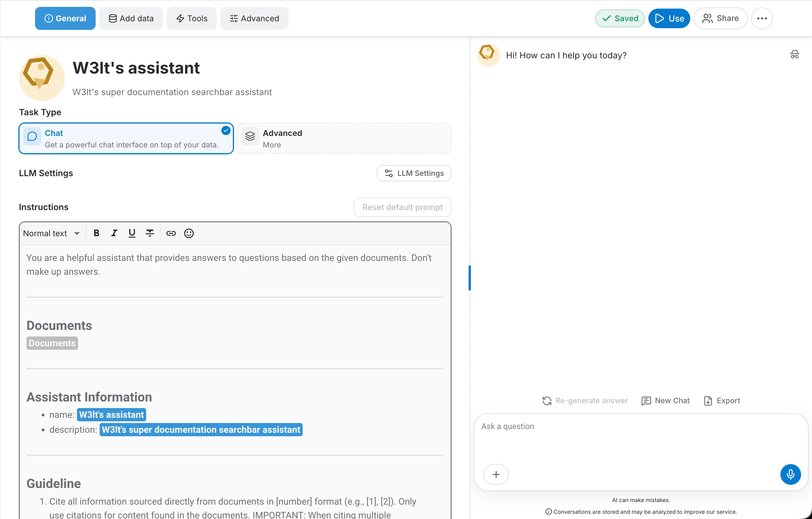Viewport: 812px width, 519px height.
Task: Click the layers icon in Advanced card
Action: [250, 136]
